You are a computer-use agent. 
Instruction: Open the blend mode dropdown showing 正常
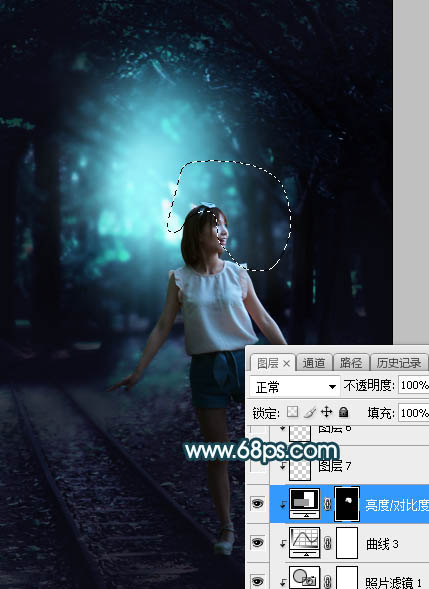point(295,387)
